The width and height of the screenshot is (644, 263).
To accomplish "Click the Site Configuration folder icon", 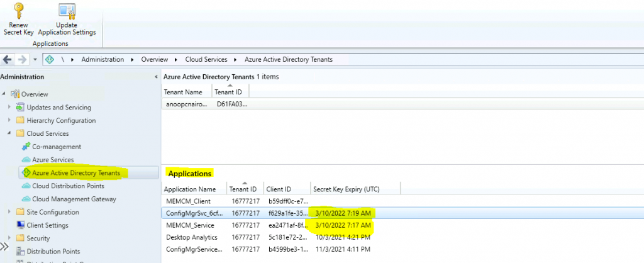I will 20,212.
